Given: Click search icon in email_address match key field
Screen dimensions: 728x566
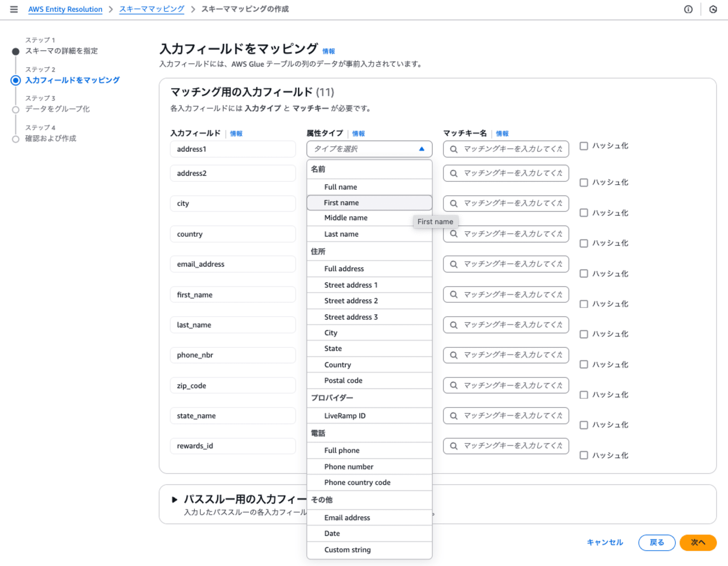Looking at the screenshot, I should click(x=454, y=264).
